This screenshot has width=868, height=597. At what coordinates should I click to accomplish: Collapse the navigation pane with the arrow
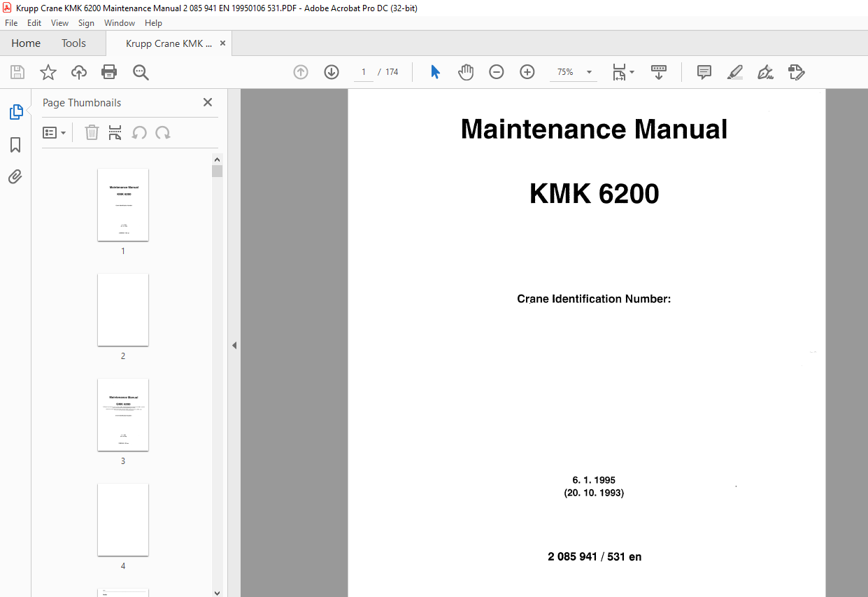[234, 345]
